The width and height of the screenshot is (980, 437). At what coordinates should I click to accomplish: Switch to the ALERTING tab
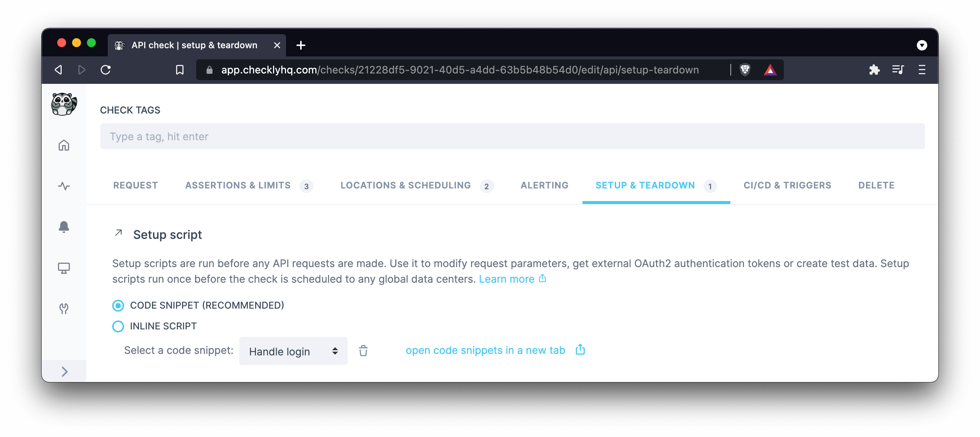tap(544, 185)
